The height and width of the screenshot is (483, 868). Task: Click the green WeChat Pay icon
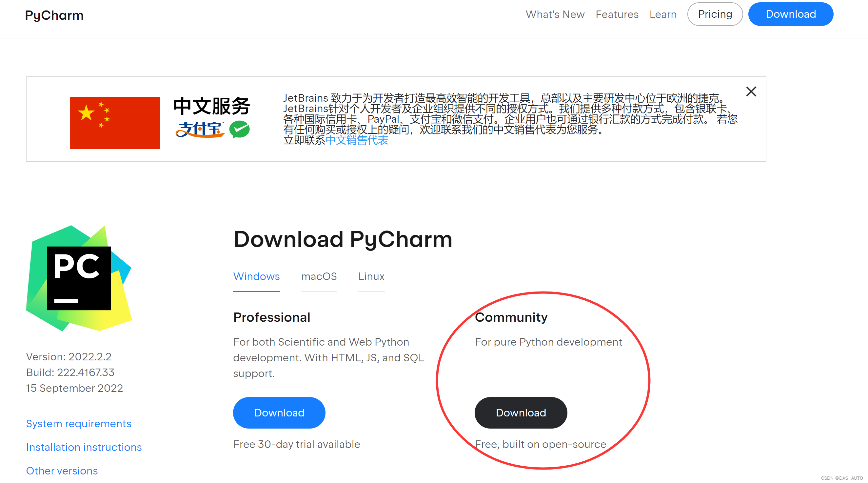[239, 130]
